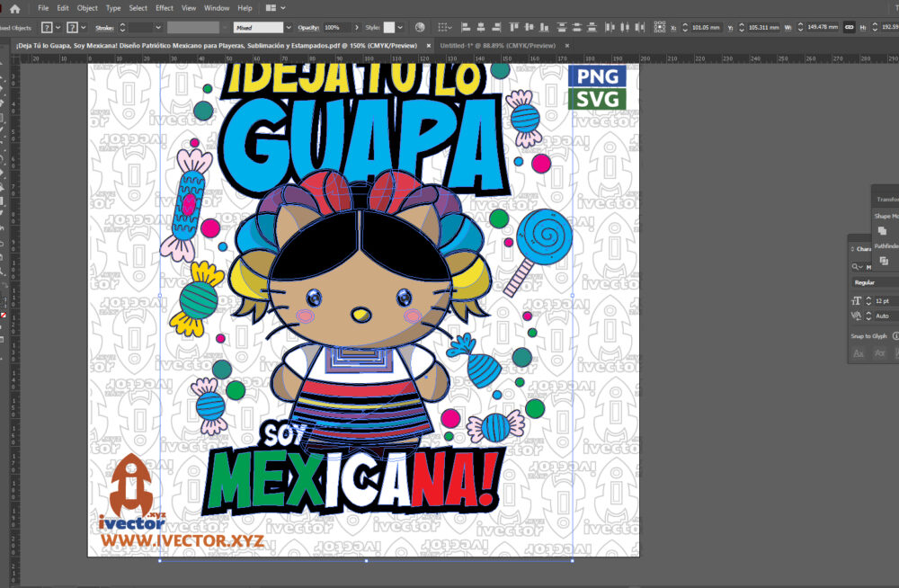Viewport: 899px width, 588px height.
Task: Open the Regular font style dropdown
Action: [876, 283]
